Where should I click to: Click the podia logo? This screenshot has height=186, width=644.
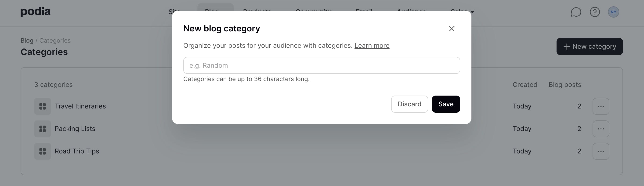coord(36,12)
